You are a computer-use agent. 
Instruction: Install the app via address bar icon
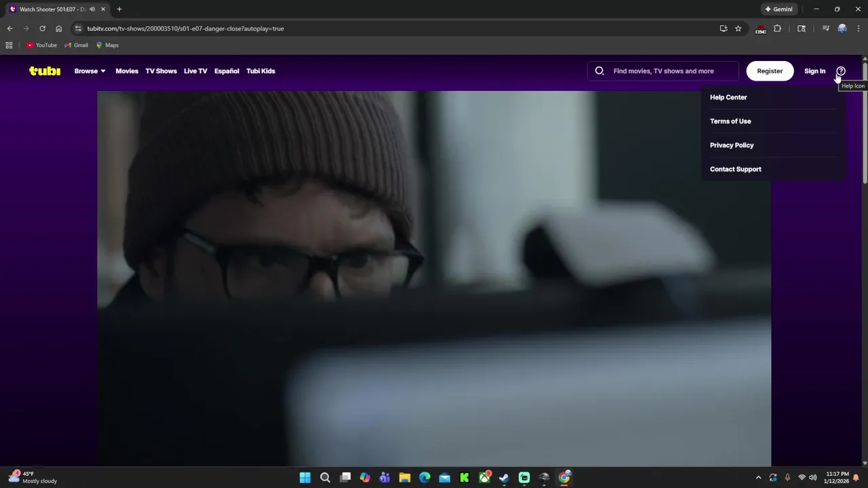point(724,28)
